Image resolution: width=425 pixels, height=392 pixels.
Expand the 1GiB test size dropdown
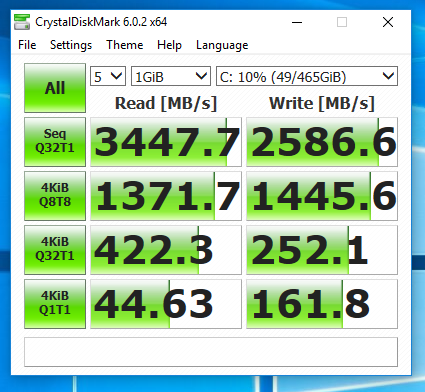coord(171,76)
